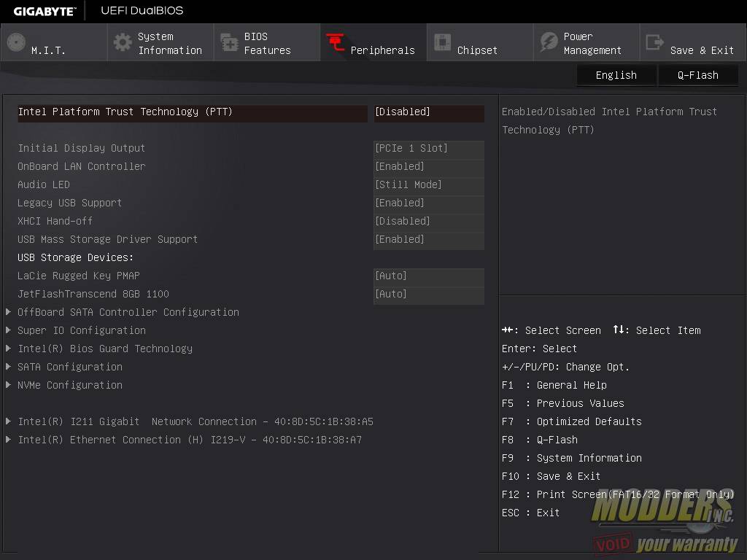Expand Intel(R) Bios Guard Technology submenu
The width and height of the screenshot is (747, 560).
click(x=104, y=349)
